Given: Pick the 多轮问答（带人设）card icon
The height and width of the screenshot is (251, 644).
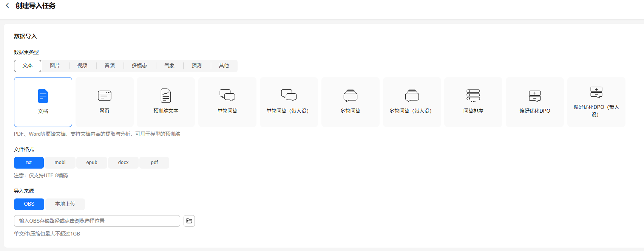Looking at the screenshot, I should (x=412, y=96).
